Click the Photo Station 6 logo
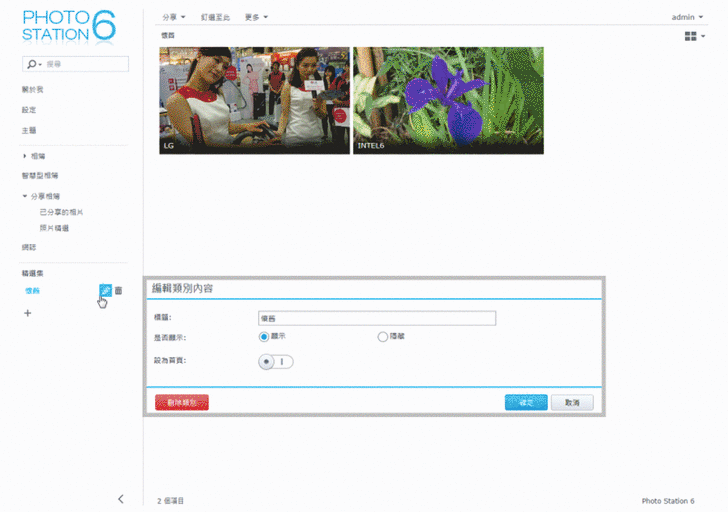Screen dimensions: 728x512 point(69,26)
